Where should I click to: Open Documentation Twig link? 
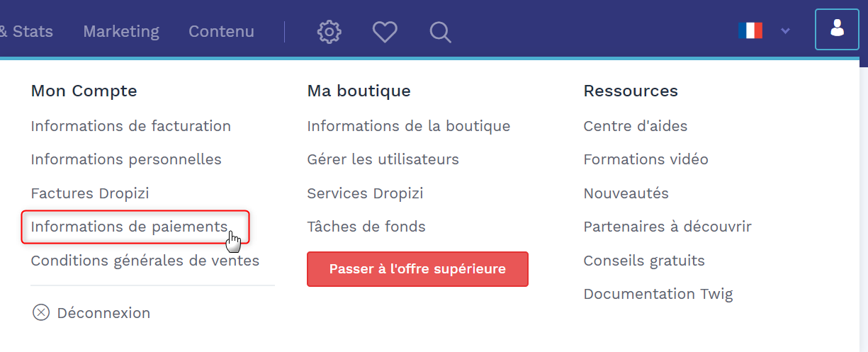(x=658, y=294)
